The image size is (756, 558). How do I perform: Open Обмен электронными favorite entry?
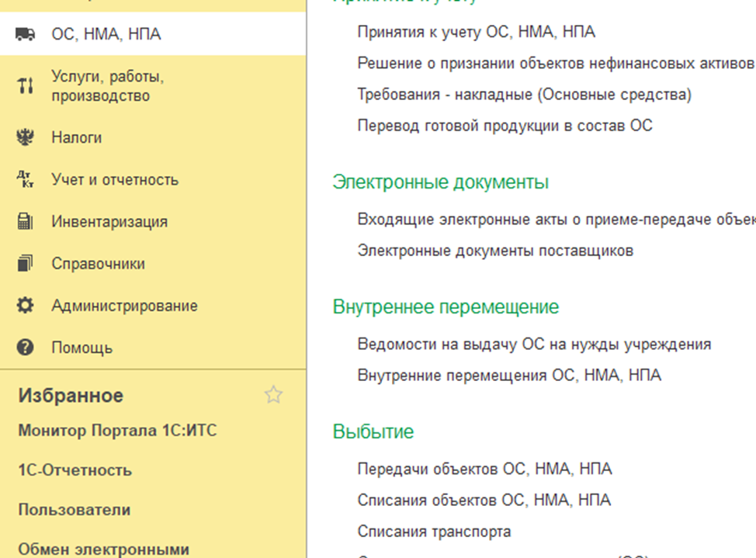104,549
